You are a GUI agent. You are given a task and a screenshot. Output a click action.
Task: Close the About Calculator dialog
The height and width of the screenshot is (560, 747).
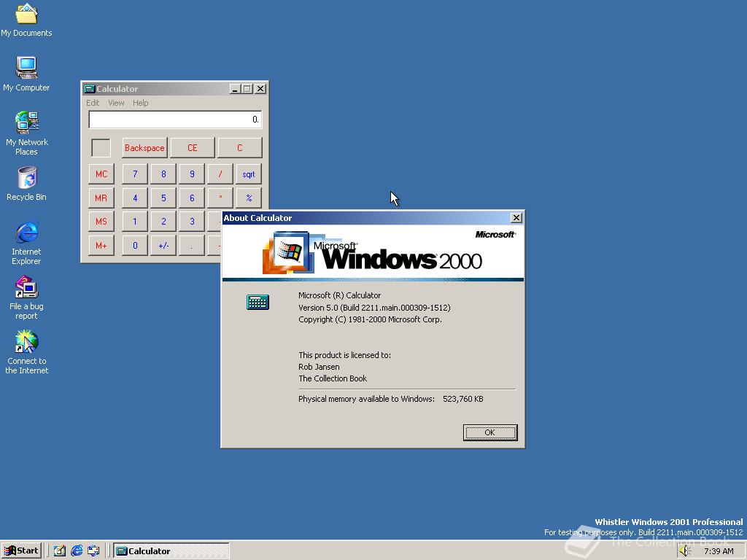[516, 217]
